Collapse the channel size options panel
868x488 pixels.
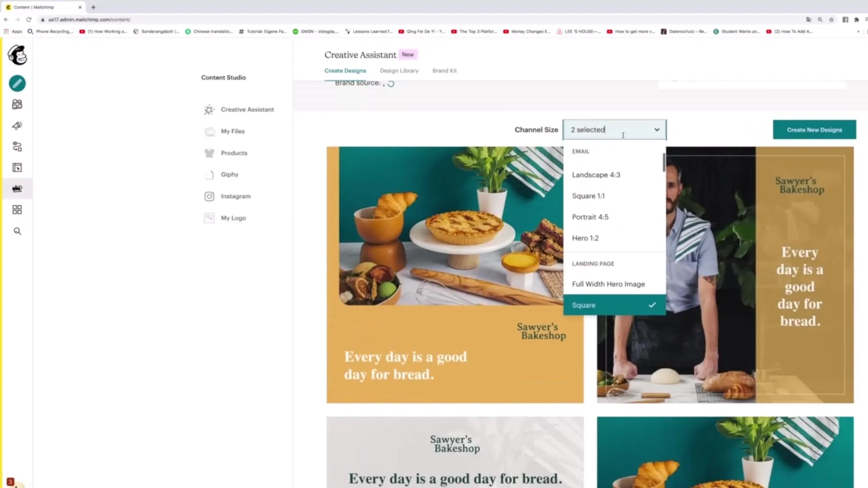coord(614,129)
